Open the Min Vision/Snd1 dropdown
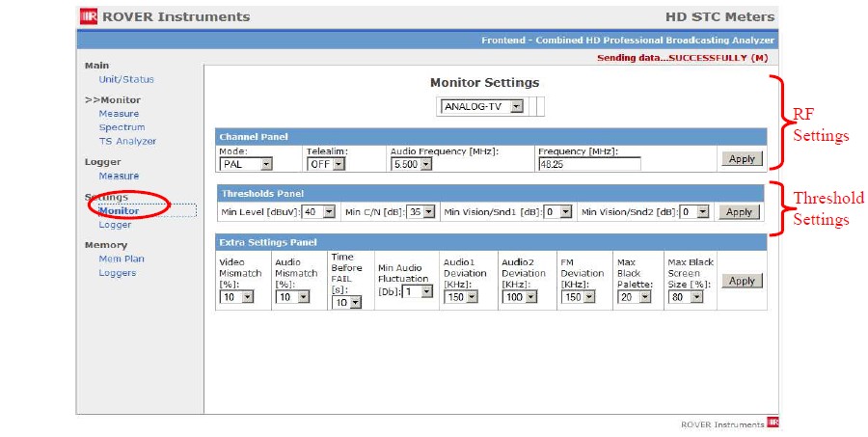 coord(557,211)
